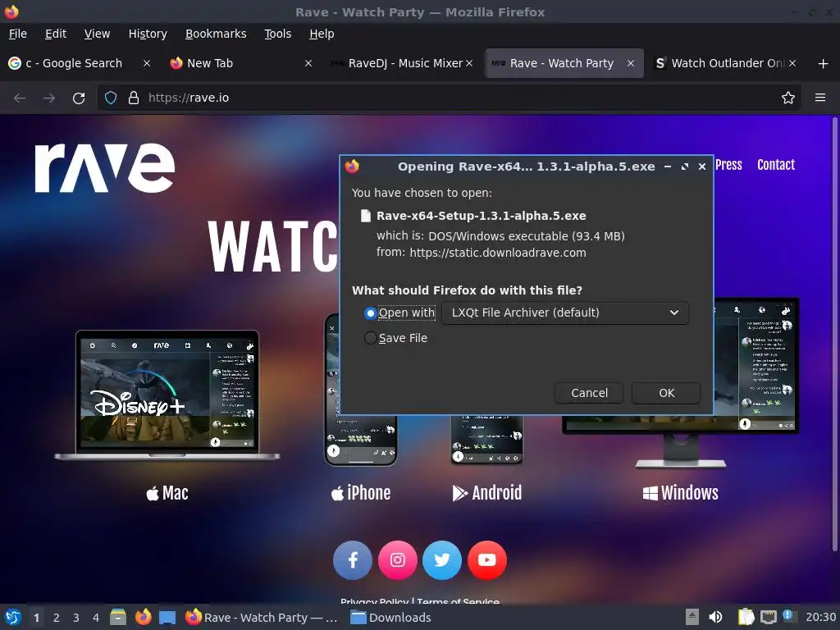This screenshot has height=630, width=840.
Task: Reload the current page
Action: [x=79, y=98]
